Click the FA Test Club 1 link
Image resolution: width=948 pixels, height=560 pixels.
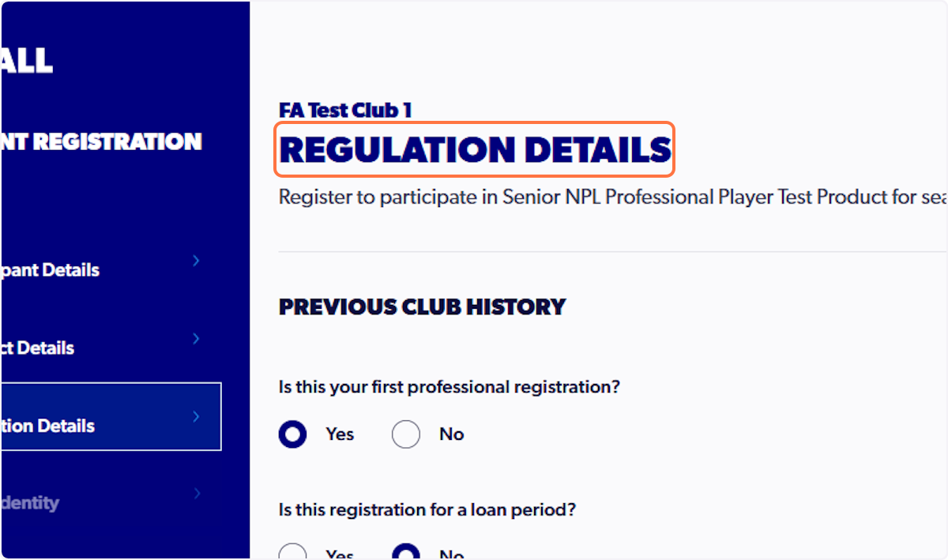click(345, 110)
